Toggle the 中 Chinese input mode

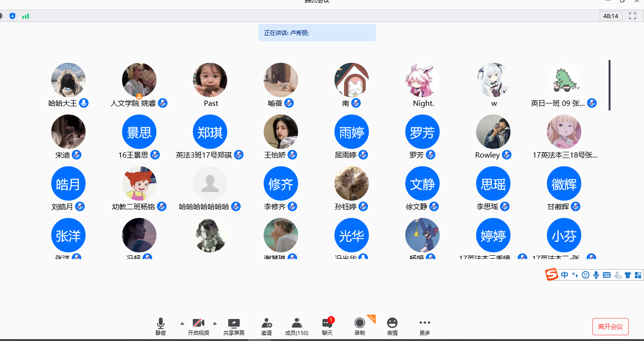pos(565,275)
